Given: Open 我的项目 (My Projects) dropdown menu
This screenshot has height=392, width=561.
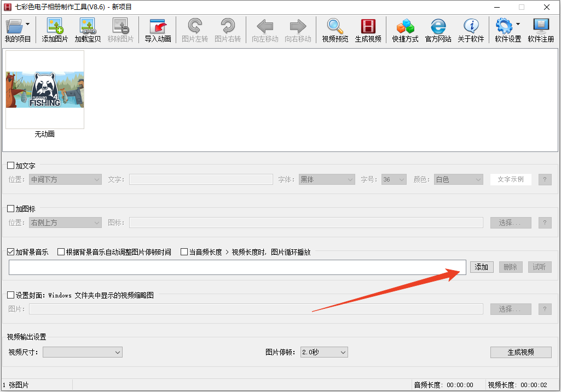Looking at the screenshot, I should point(18,30).
